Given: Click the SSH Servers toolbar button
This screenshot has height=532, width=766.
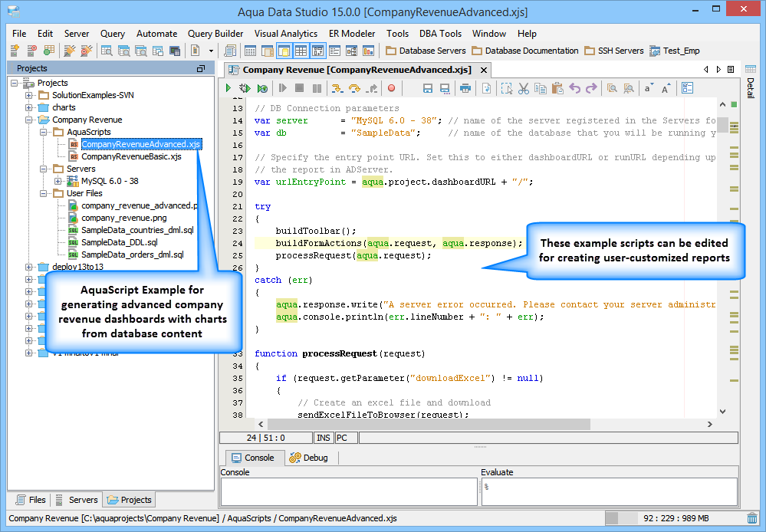Looking at the screenshot, I should pos(613,51).
